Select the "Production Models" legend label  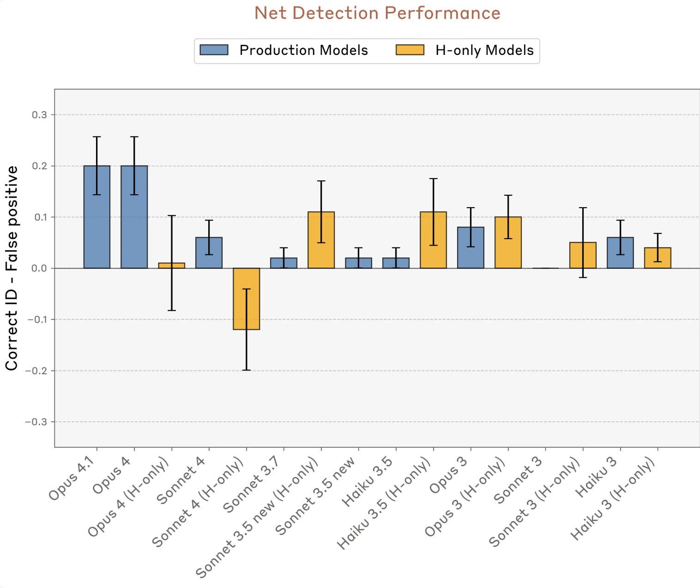point(303,50)
